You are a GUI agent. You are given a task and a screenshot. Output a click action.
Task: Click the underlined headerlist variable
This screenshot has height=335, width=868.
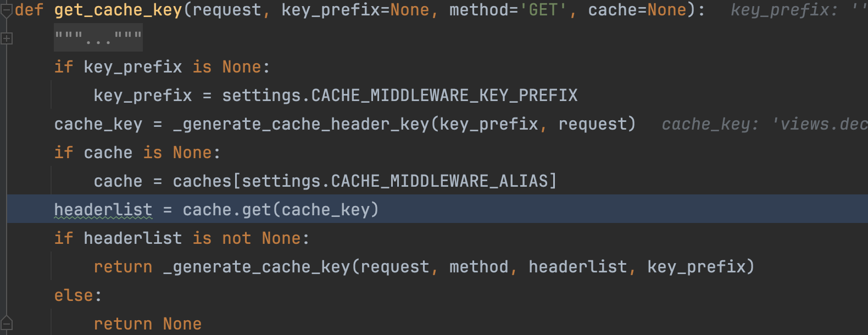click(103, 210)
